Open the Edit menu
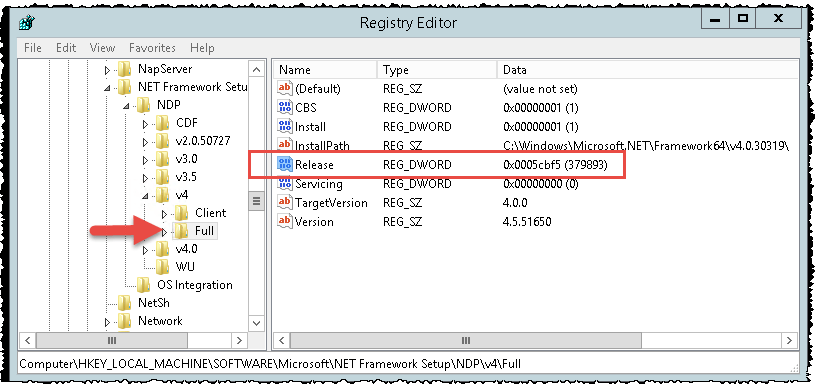 tap(66, 48)
